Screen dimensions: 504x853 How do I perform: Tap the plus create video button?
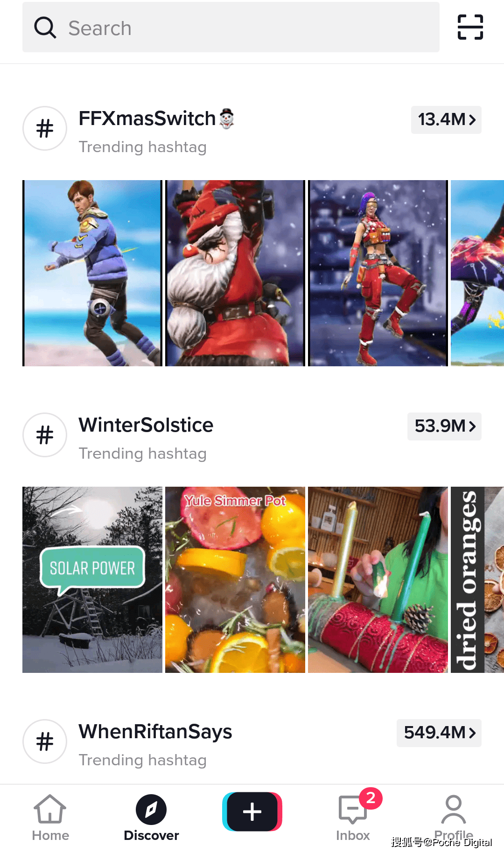coord(252,811)
